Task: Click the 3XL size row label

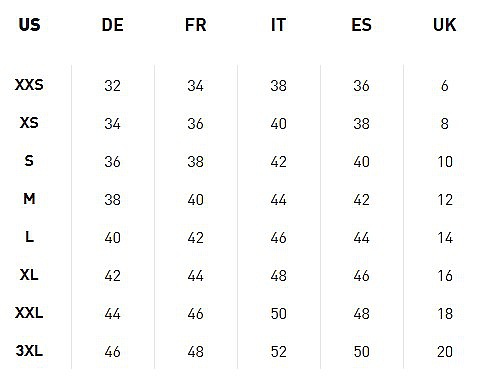Action: point(29,351)
